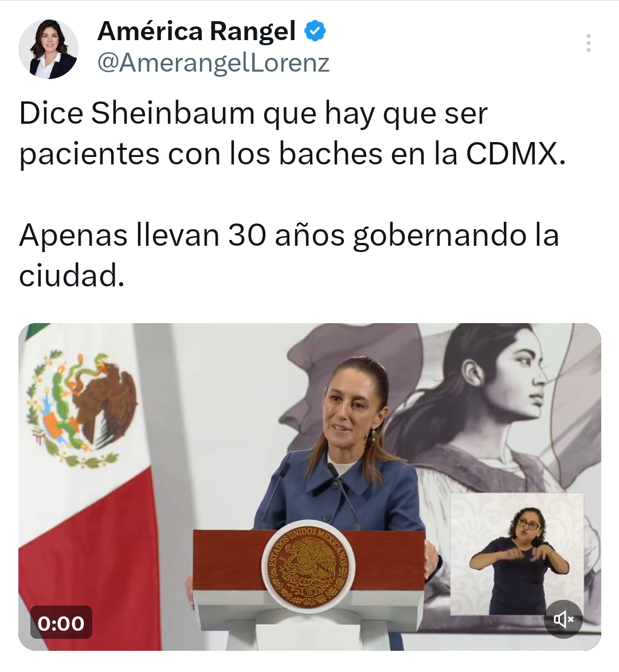Open the @AmerangelLorenz handle link
The height and width of the screenshot is (672, 619).
(213, 62)
